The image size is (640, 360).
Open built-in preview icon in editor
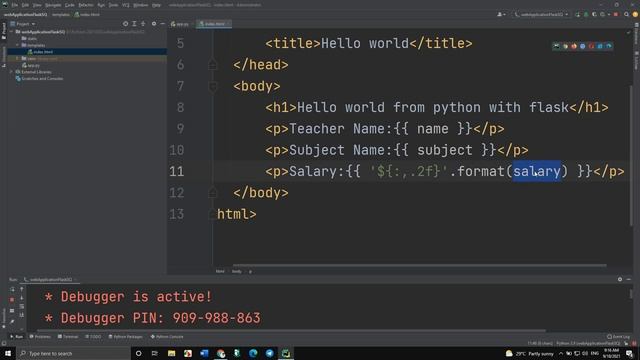point(556,46)
